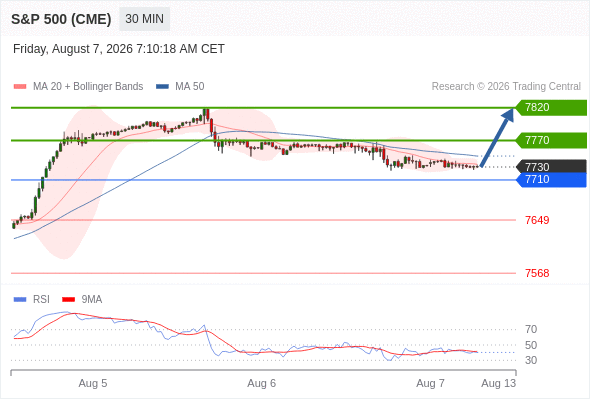This screenshot has width=590, height=400.
Task: Click the Aug 7 date axis label
Action: tap(430, 383)
